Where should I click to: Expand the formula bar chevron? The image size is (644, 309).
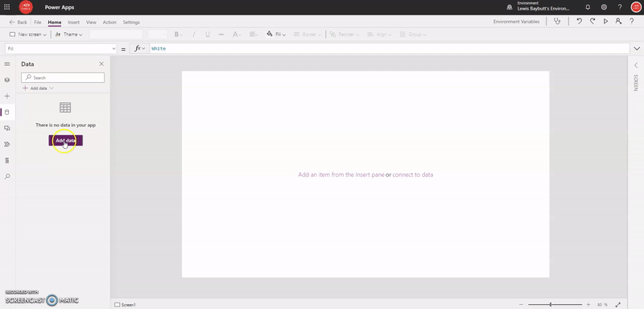coord(637,48)
